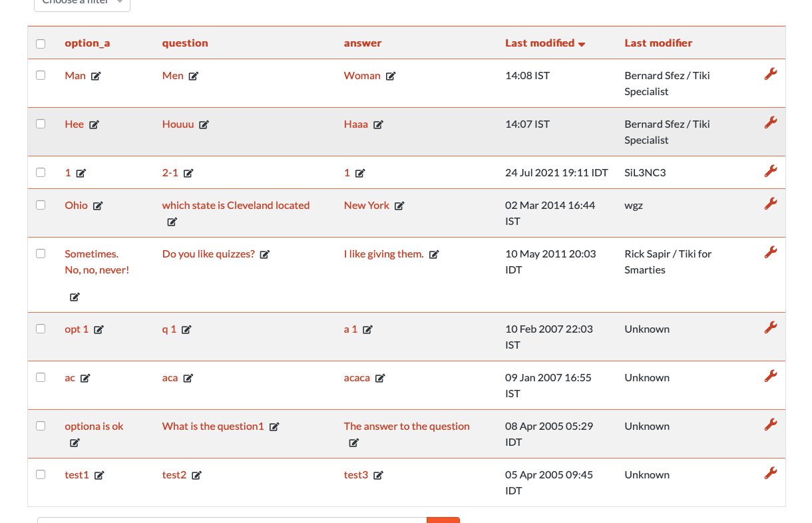Open 'The answer to the question' link

click(407, 426)
